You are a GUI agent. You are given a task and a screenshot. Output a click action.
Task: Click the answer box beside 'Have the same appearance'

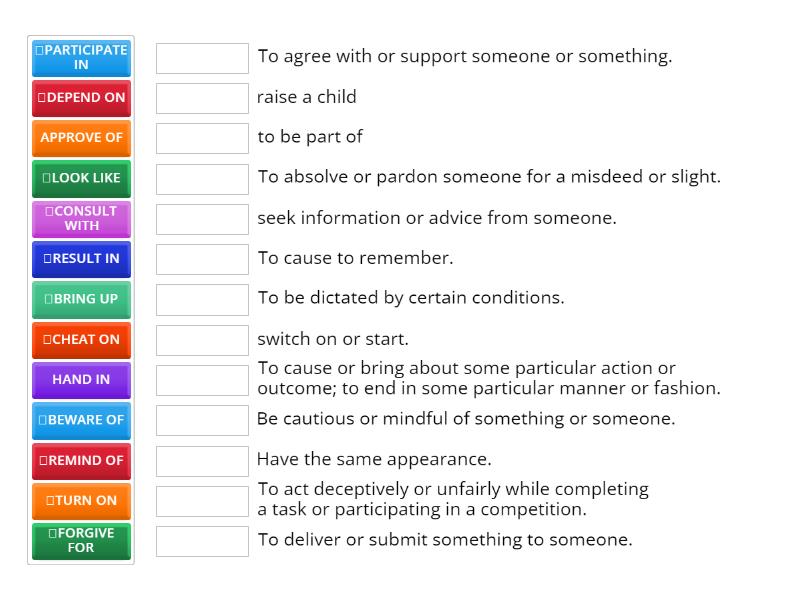pyautogui.click(x=202, y=459)
